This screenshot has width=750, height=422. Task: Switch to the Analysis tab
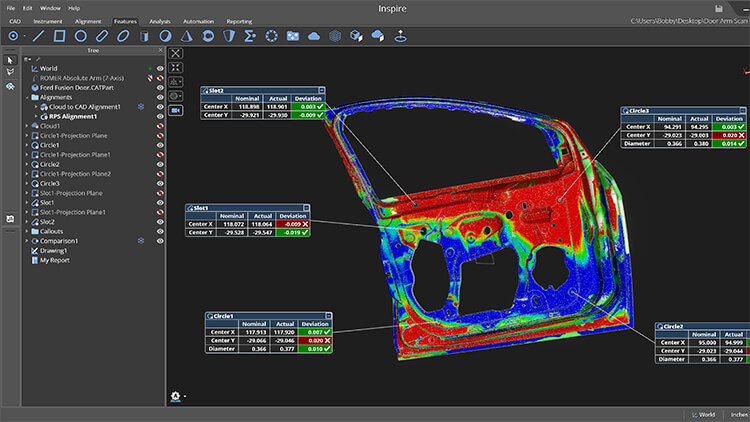pos(160,22)
